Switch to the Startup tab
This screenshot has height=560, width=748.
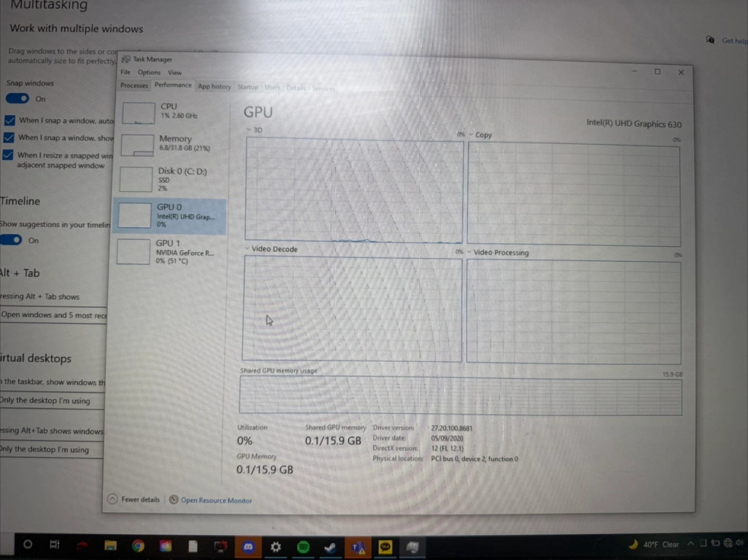[x=248, y=87]
